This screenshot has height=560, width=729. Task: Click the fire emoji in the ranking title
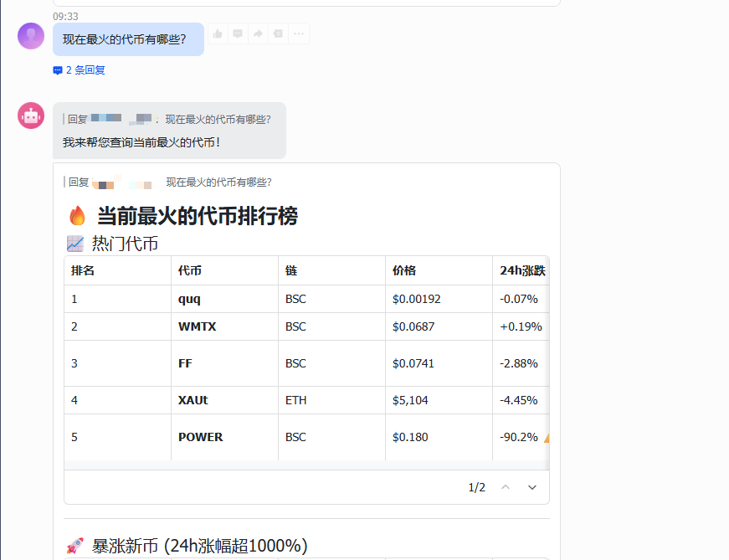pos(77,215)
